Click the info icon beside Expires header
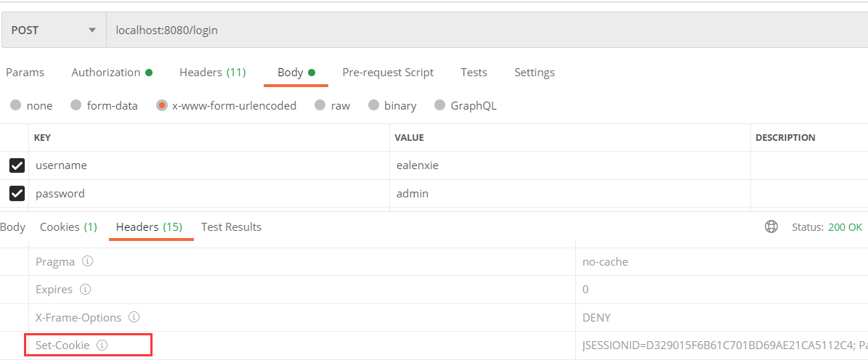Viewport: 868px width, 360px height. 85,290
